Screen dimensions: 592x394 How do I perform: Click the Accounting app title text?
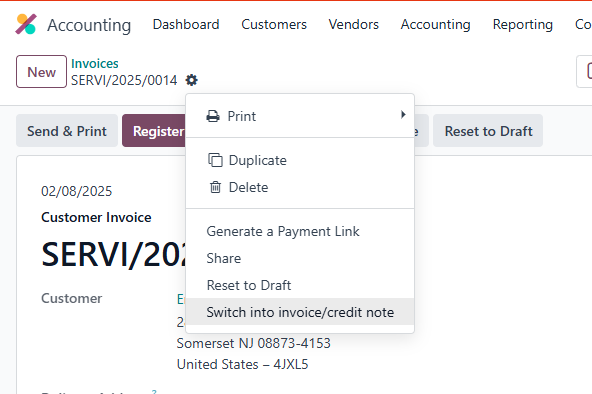[89, 26]
